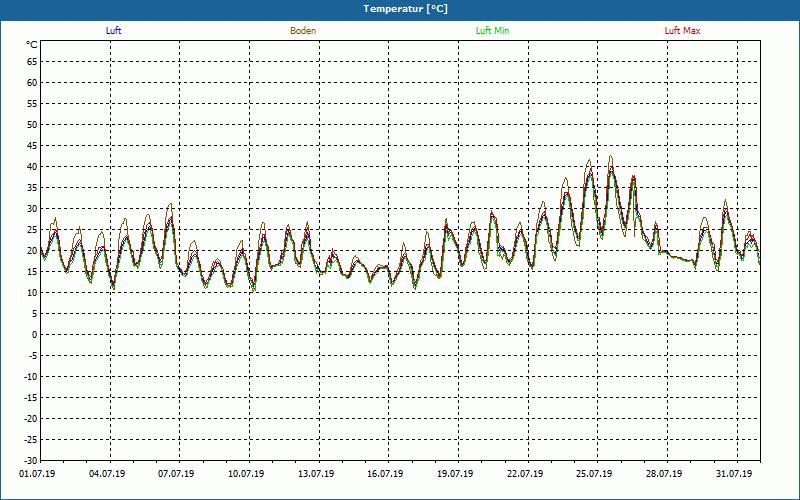The height and width of the screenshot is (500, 800).
Task: Click the 13.07.19 date label
Action: pyautogui.click(x=316, y=474)
